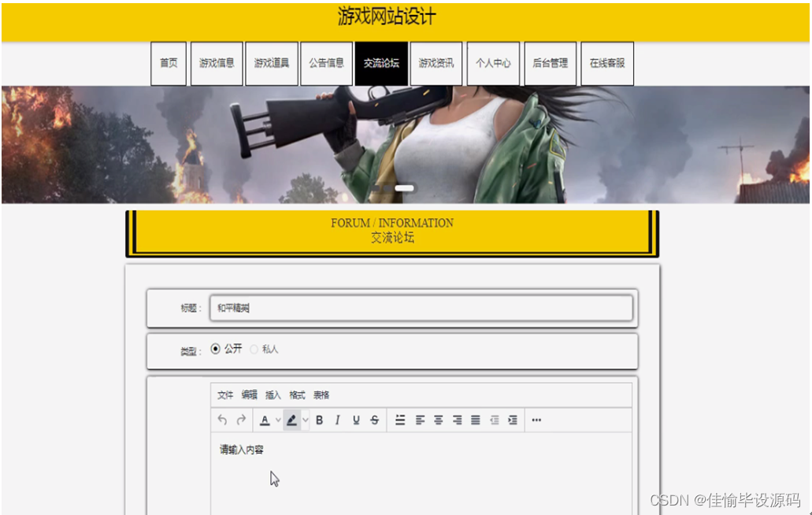Image resolution: width=812 pixels, height=515 pixels.
Task: Select the 私人 radio button
Action: pyautogui.click(x=254, y=350)
